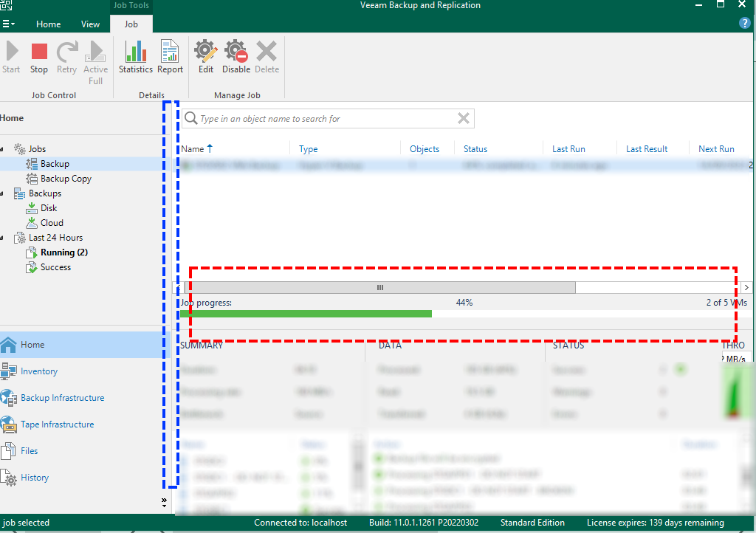This screenshot has width=756, height=533.
Task: Open the main hamburger menu
Action: click(x=9, y=24)
